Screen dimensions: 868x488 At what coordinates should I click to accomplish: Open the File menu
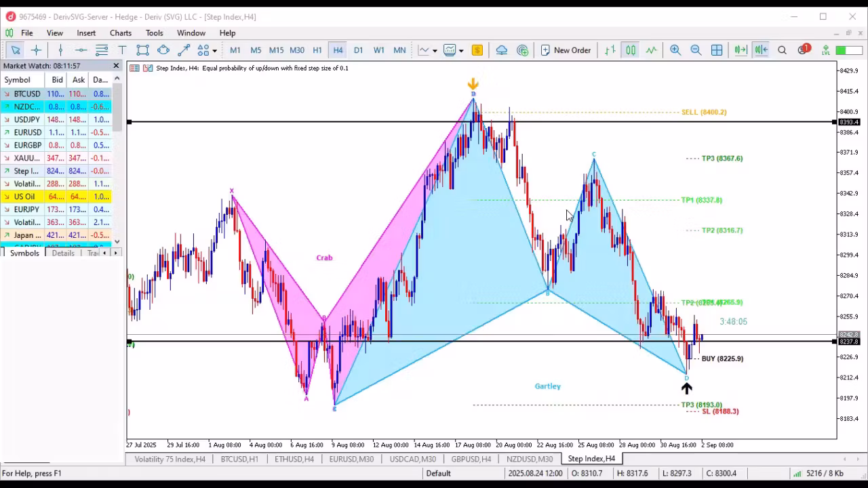tap(26, 33)
